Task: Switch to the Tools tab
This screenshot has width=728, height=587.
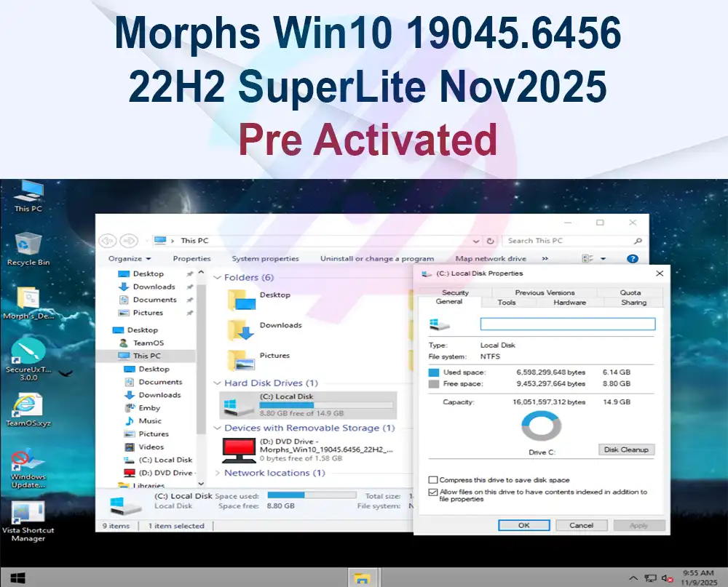Action: (x=507, y=300)
